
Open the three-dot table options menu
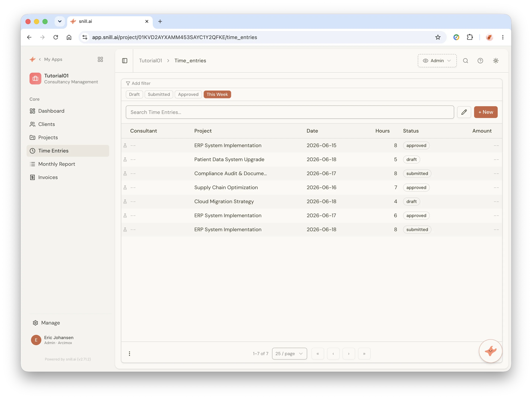tap(129, 353)
